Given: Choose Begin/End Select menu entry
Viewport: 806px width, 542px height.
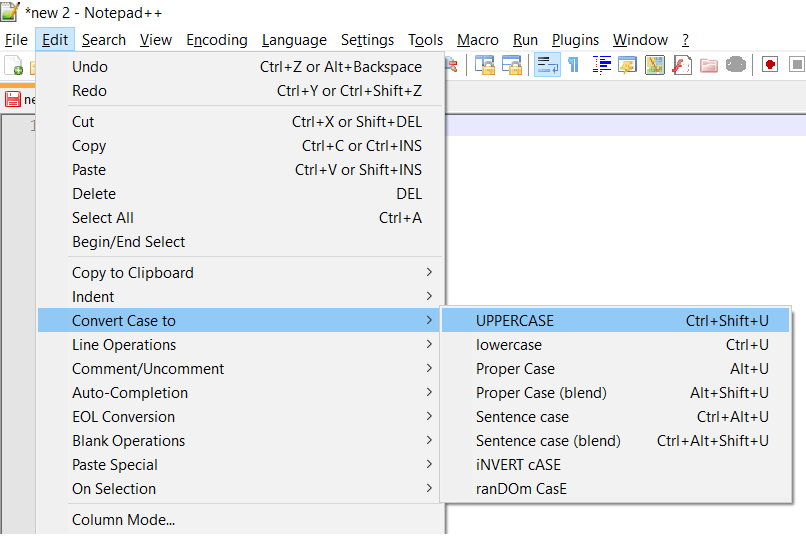Looking at the screenshot, I should [241, 242].
